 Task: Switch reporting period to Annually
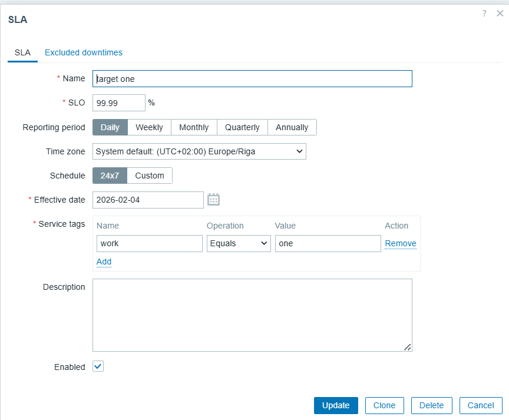[x=292, y=127]
